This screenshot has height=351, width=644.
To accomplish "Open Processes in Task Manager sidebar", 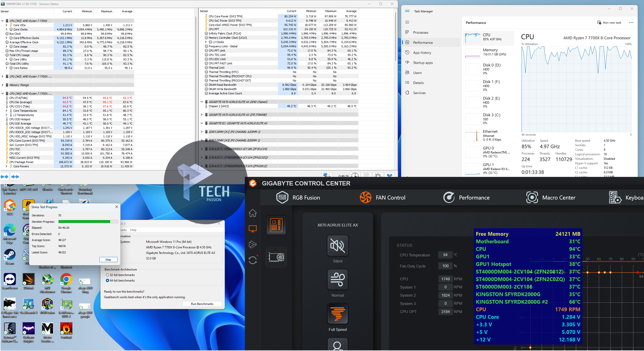I will point(421,32).
